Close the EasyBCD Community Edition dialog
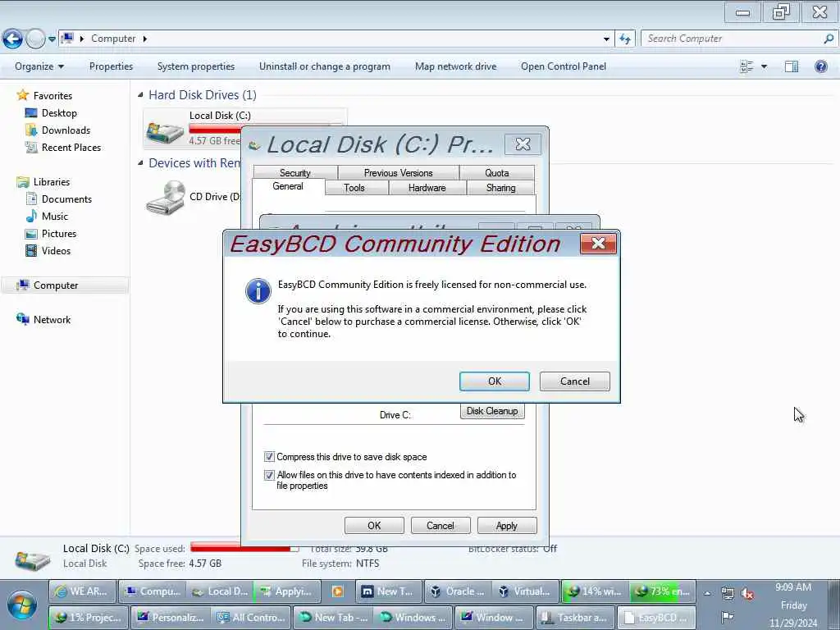The height and width of the screenshot is (630, 840). pyautogui.click(x=598, y=244)
